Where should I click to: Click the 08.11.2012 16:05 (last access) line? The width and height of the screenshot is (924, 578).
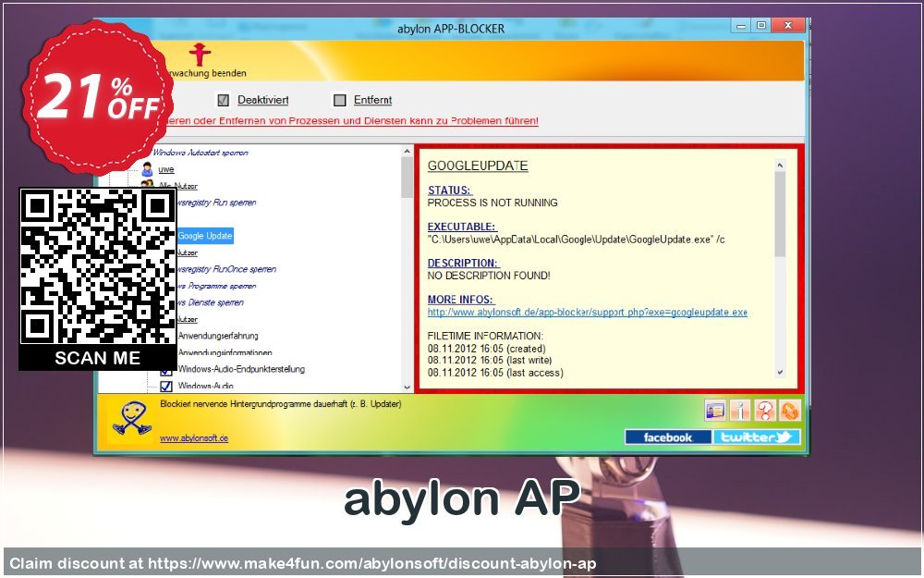pyautogui.click(x=495, y=373)
